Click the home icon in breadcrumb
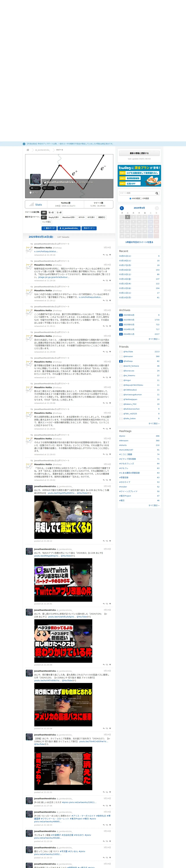Image resolution: width=186 pixels, height=868 pixels. (x=28, y=150)
